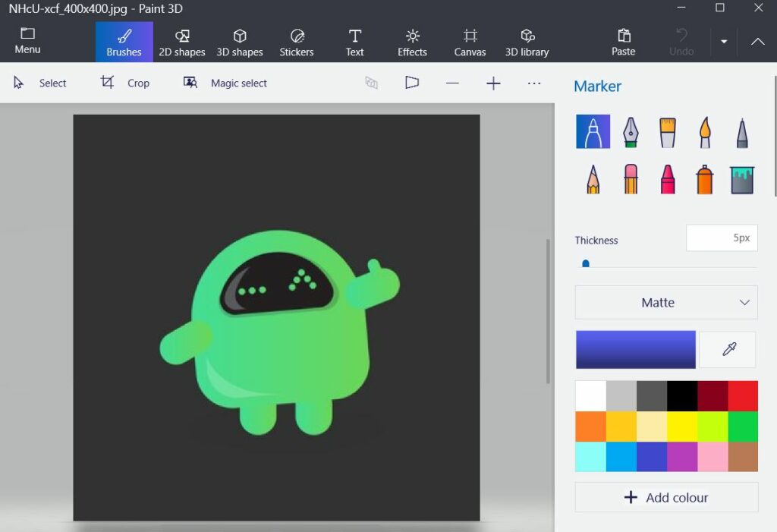Choose the Pixel pen
This screenshot has height=532, width=777.
[741, 131]
